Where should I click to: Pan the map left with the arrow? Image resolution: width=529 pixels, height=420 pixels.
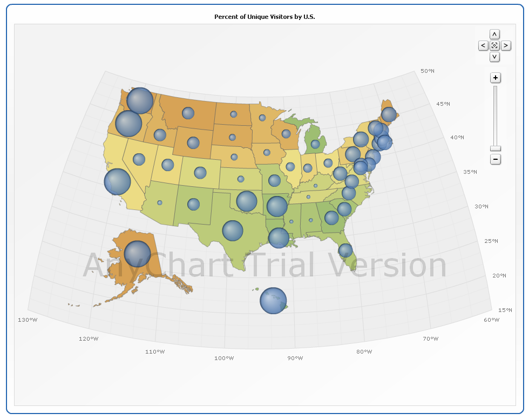483,45
